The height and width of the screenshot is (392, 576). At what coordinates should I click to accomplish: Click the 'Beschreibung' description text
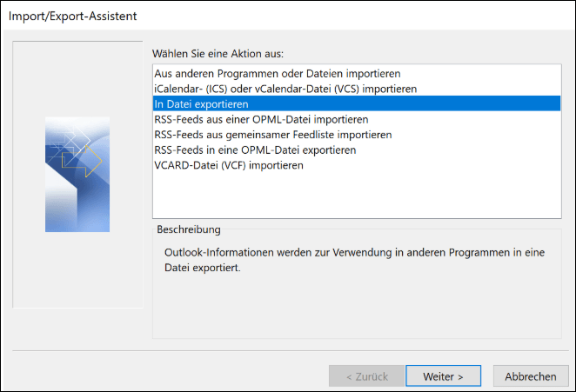click(x=354, y=260)
